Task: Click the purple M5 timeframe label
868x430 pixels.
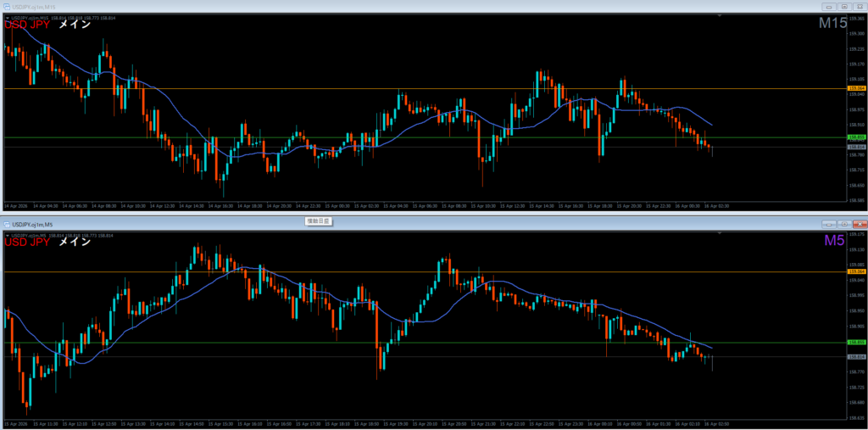Action: pyautogui.click(x=835, y=241)
